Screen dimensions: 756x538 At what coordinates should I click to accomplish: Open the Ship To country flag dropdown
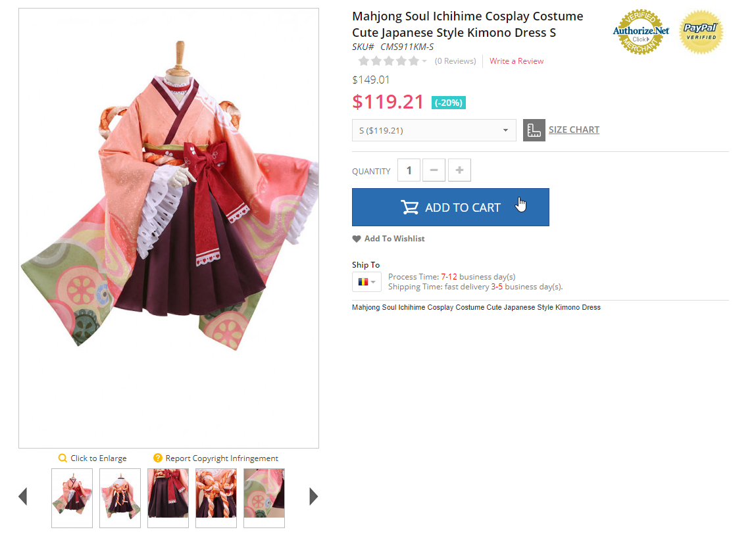click(x=367, y=282)
